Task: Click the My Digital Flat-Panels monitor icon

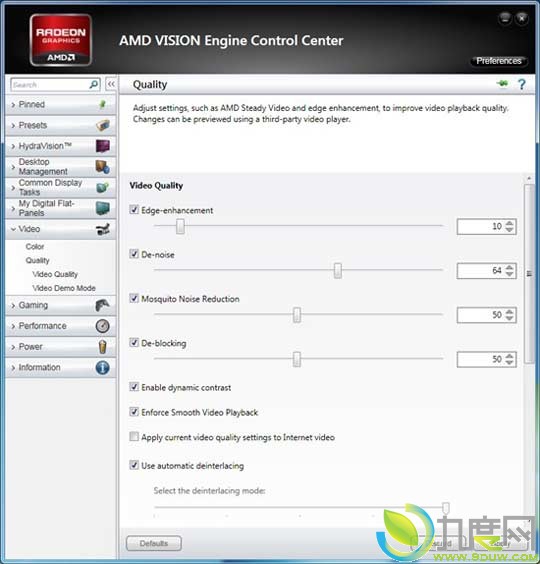Action: pos(103,208)
